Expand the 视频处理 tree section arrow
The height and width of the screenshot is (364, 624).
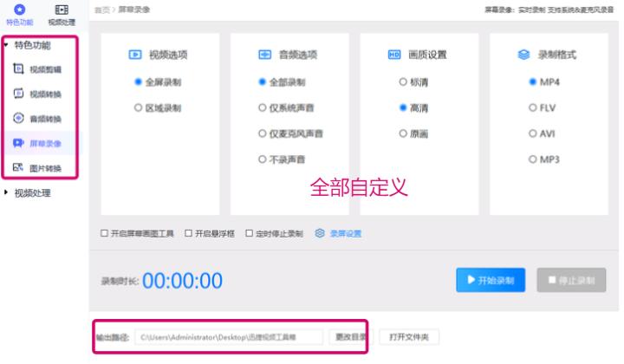point(6,192)
